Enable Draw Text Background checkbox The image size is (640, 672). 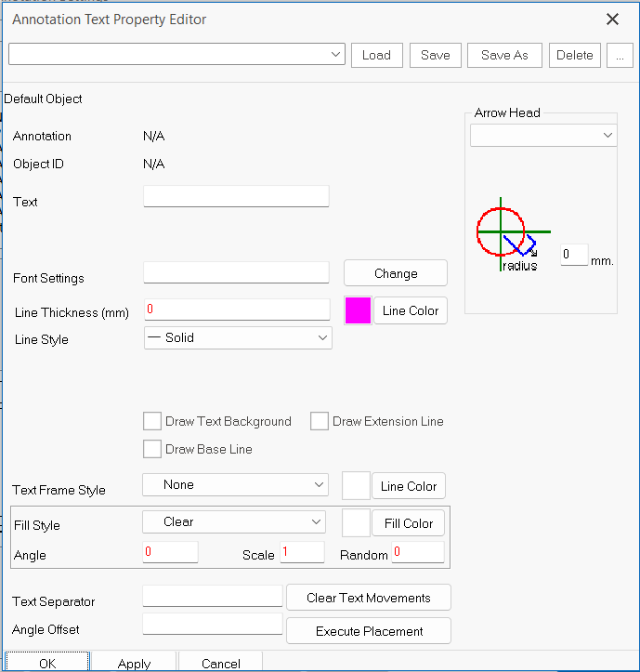tap(153, 421)
